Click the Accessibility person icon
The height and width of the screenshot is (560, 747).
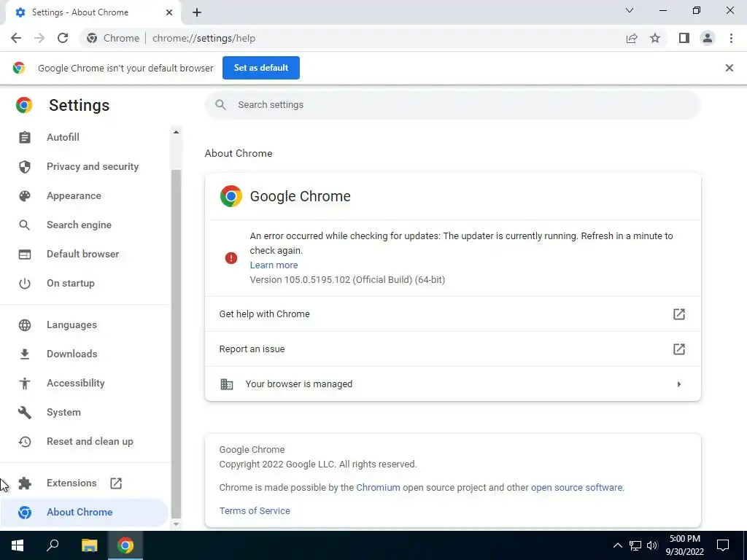25,383
